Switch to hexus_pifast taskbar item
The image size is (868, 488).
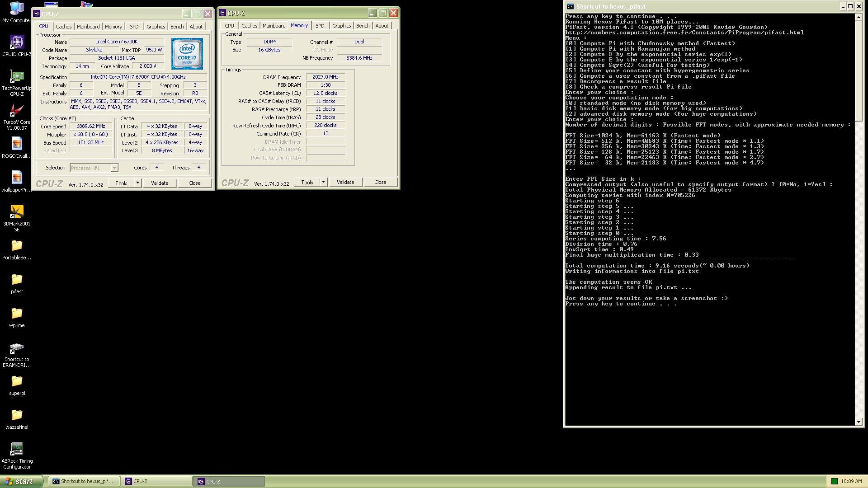84,481
